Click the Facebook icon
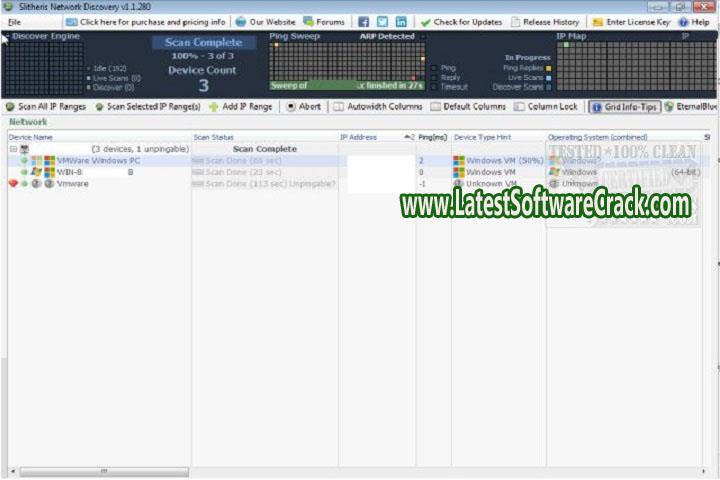 click(x=363, y=22)
